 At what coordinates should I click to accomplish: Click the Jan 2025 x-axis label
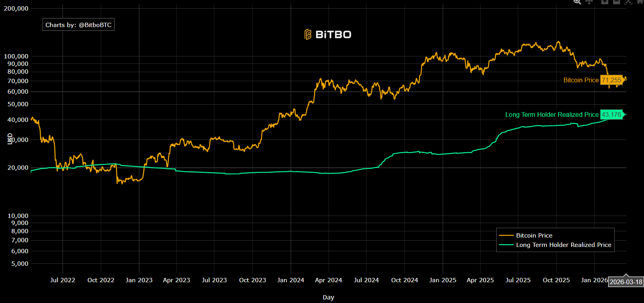tap(443, 280)
